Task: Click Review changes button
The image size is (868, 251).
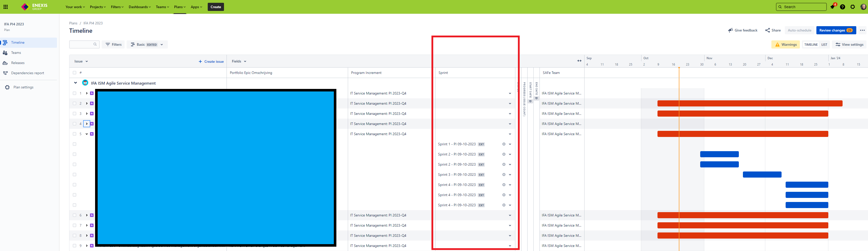Action: 836,30
